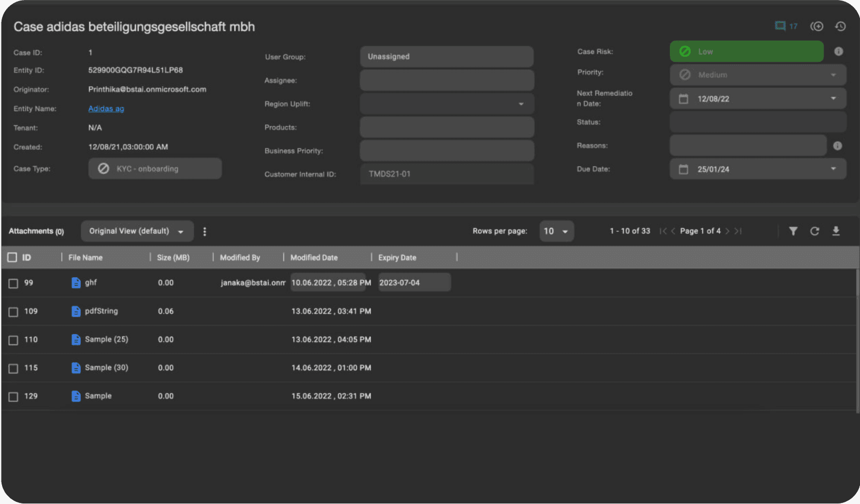Open the Adidas ag entity link
The image size is (860, 504).
click(x=106, y=109)
